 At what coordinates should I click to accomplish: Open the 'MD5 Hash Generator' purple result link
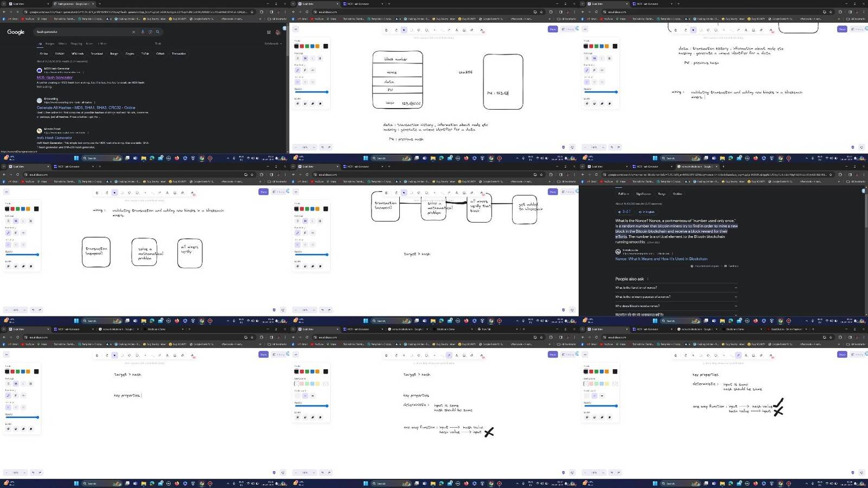pyautogui.click(x=55, y=78)
